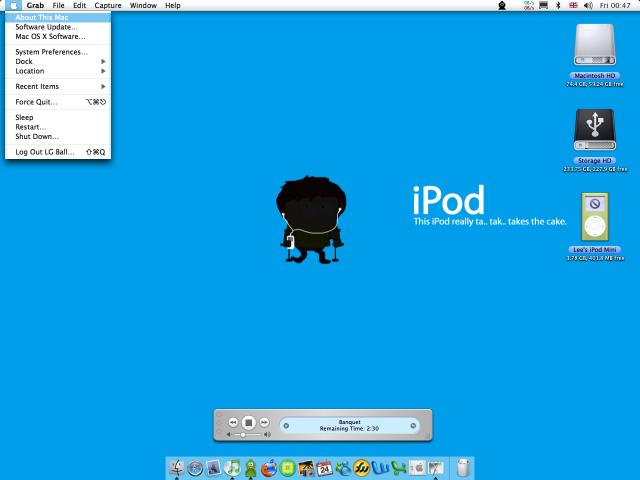Screen dimensions: 640x480
Task: Open MSN Messenger icon in Dock
Action: tap(343, 468)
